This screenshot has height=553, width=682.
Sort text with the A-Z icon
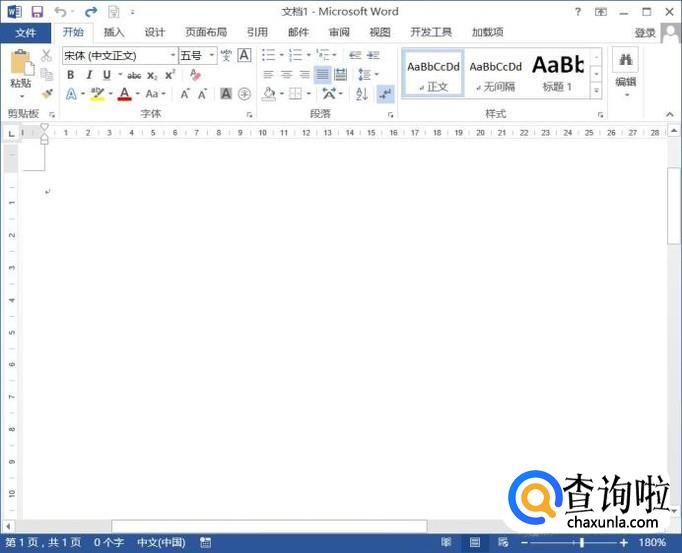[x=362, y=94]
